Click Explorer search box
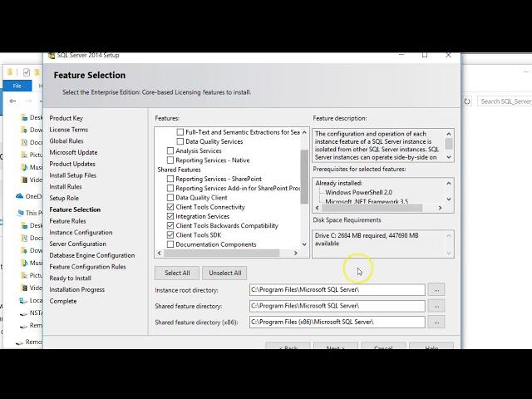The height and width of the screenshot is (399, 532). 505,101
